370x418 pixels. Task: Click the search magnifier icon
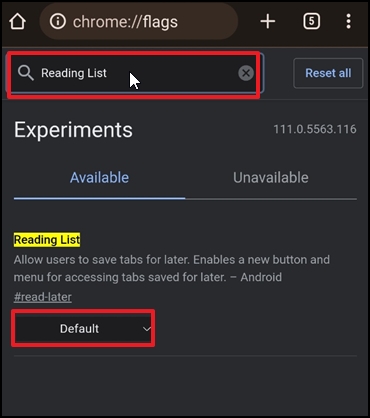(x=26, y=73)
